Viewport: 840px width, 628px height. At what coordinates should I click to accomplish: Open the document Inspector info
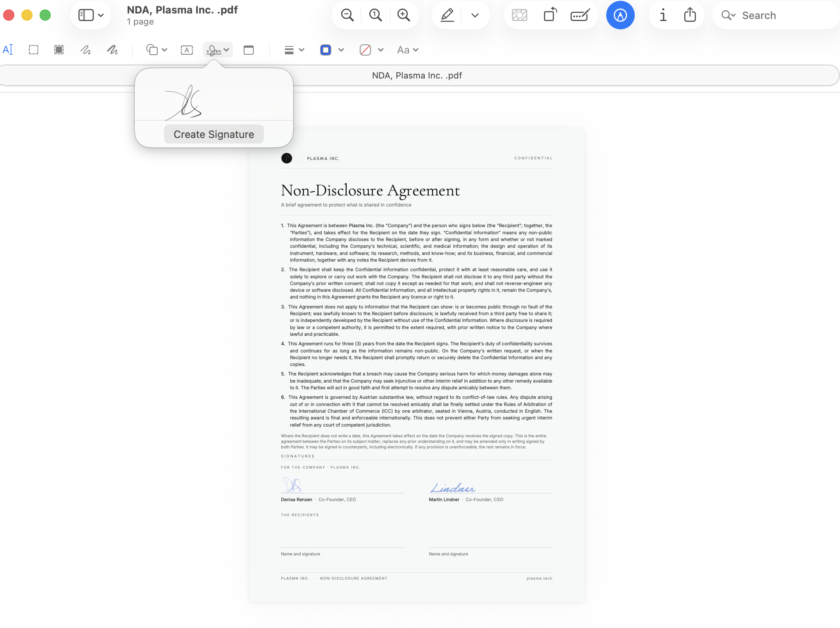(663, 15)
